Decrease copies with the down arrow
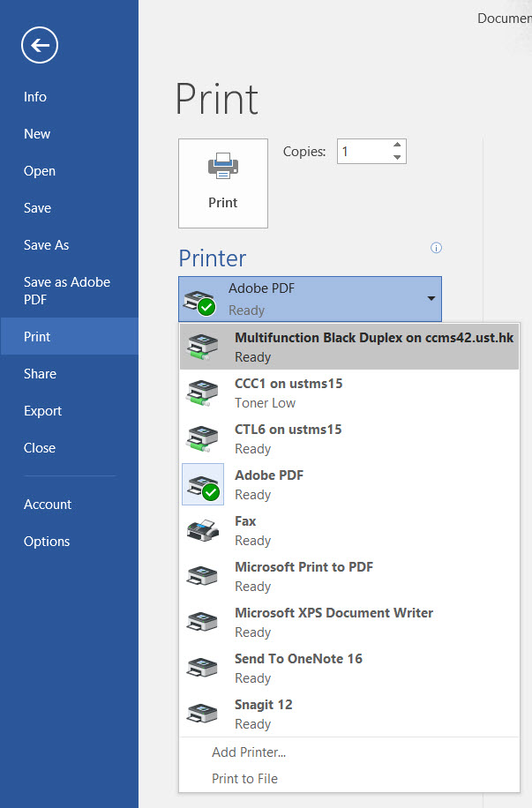The width and height of the screenshot is (532, 808). (x=397, y=158)
